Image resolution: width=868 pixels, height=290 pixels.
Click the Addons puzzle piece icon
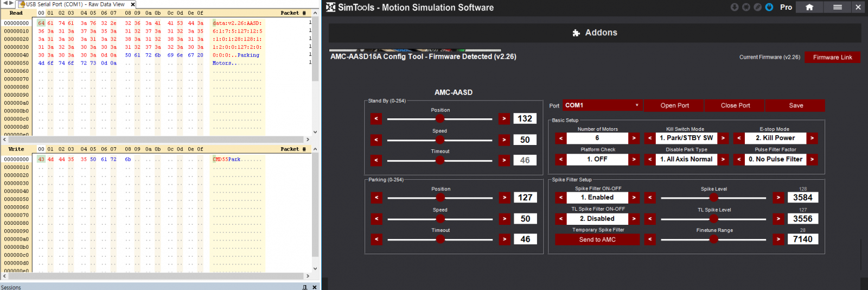coord(576,33)
